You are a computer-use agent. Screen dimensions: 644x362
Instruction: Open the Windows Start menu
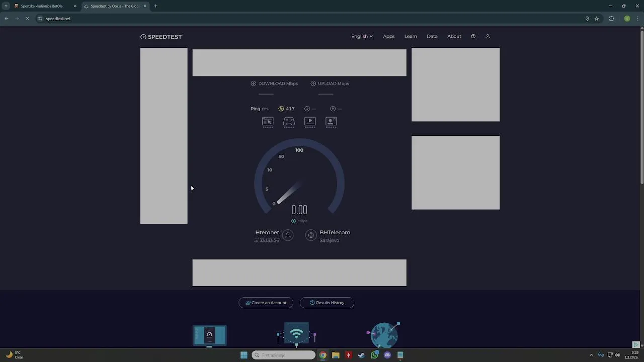[244, 355]
